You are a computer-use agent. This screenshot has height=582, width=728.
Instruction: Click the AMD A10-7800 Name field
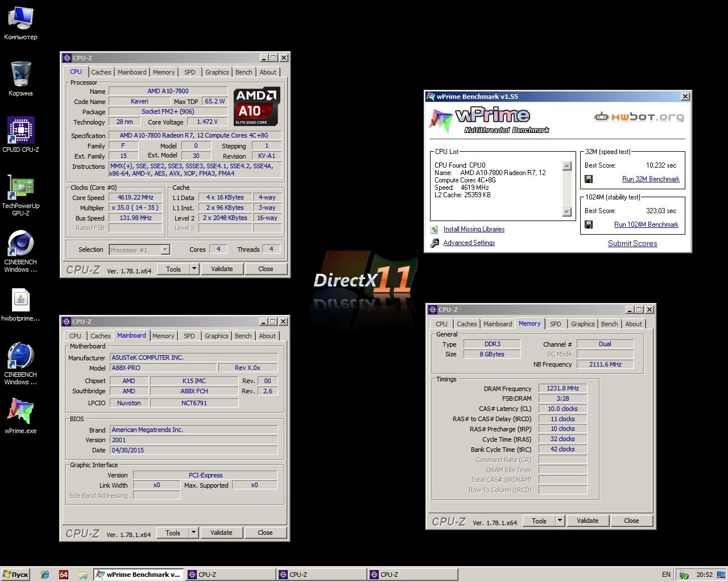click(168, 91)
